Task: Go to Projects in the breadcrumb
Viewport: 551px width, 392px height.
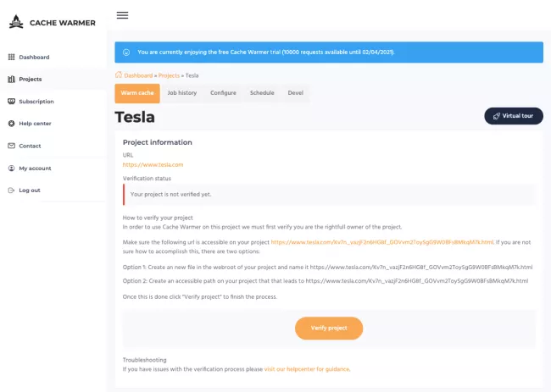Action: (x=170, y=75)
